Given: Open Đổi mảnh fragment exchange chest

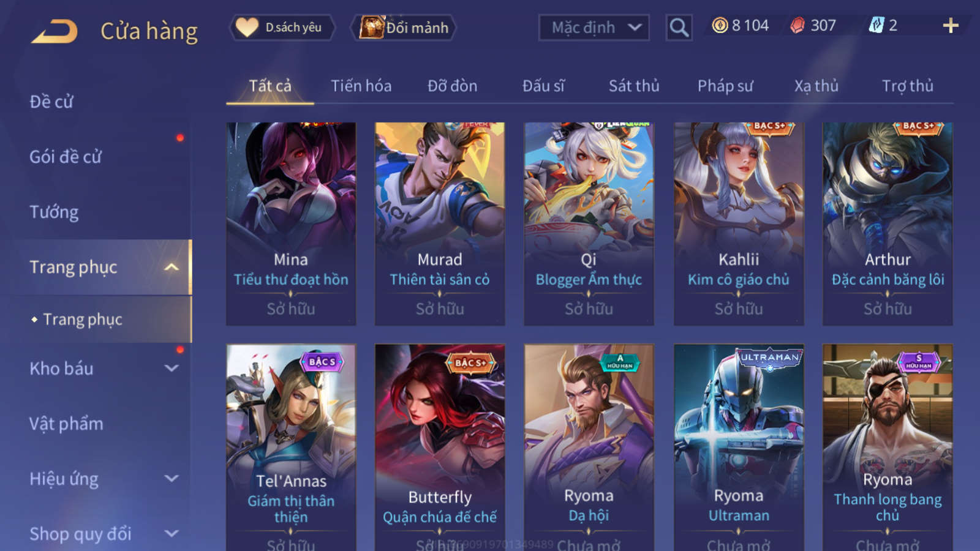Looking at the screenshot, I should coord(404,28).
